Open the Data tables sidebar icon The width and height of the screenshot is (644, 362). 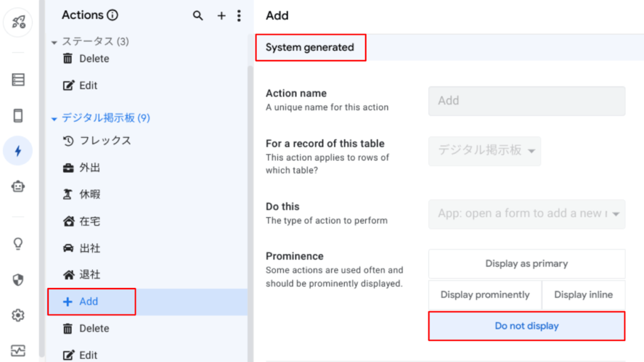(18, 80)
